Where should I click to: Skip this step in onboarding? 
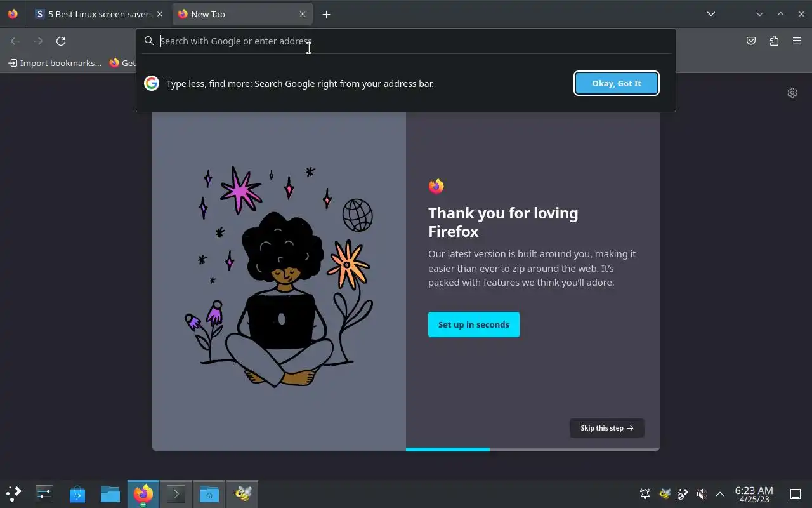click(x=607, y=428)
